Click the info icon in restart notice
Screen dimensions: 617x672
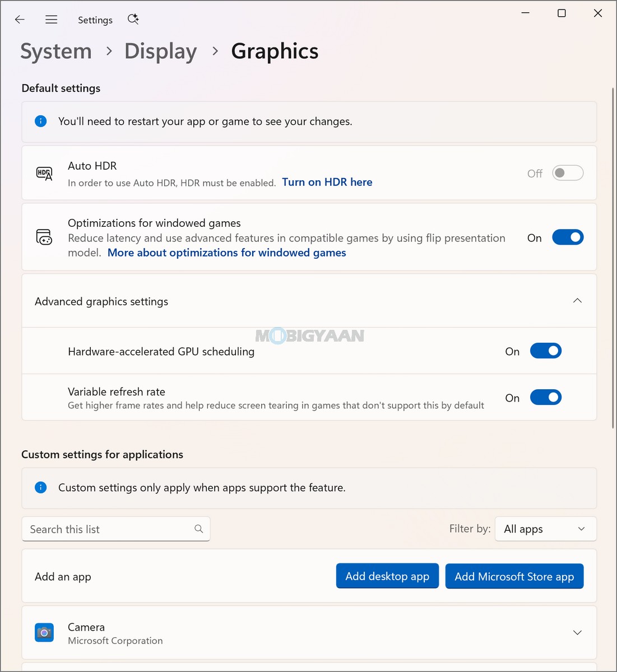tap(41, 121)
